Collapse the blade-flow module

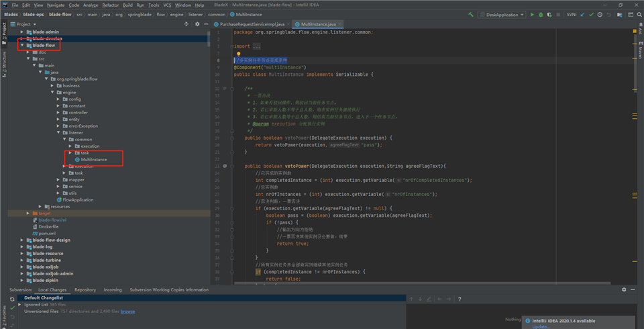point(21,45)
